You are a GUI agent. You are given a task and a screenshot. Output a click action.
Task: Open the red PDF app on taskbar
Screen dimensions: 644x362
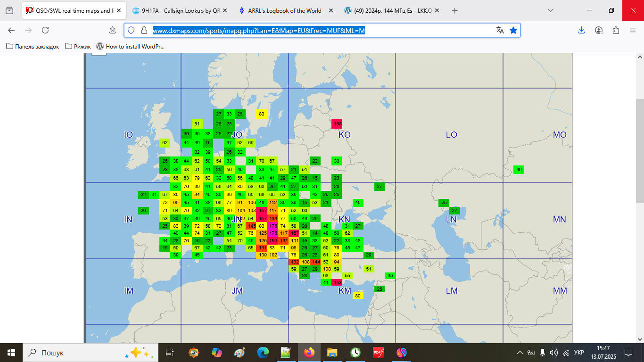pyautogui.click(x=379, y=353)
